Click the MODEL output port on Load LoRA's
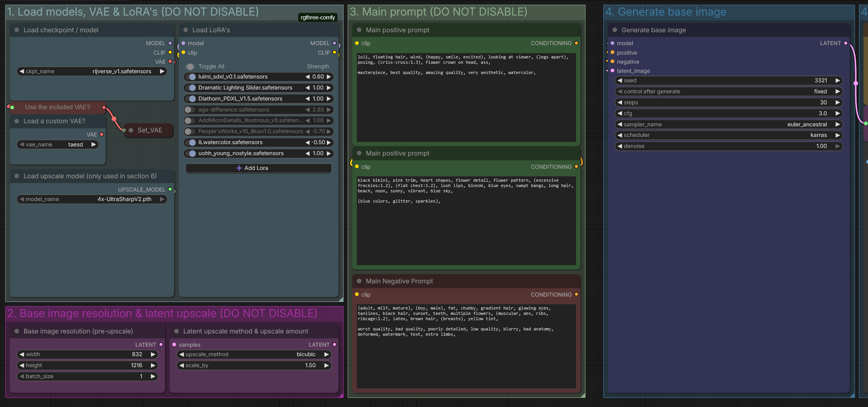 (x=334, y=43)
